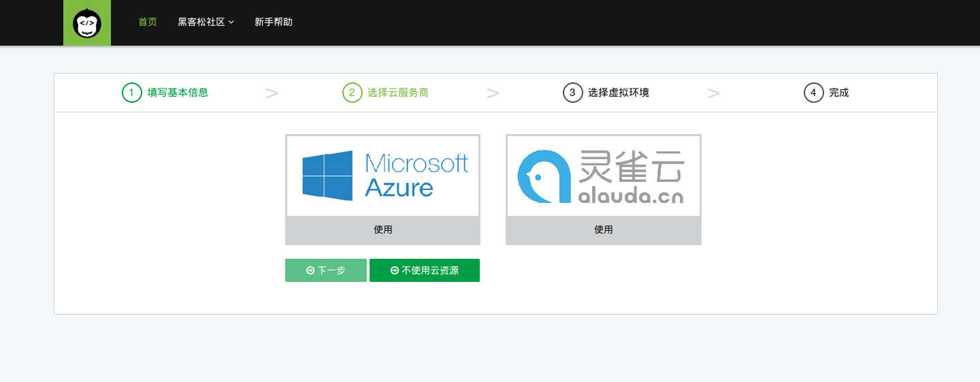Click the circled number 3 step icon

573,93
